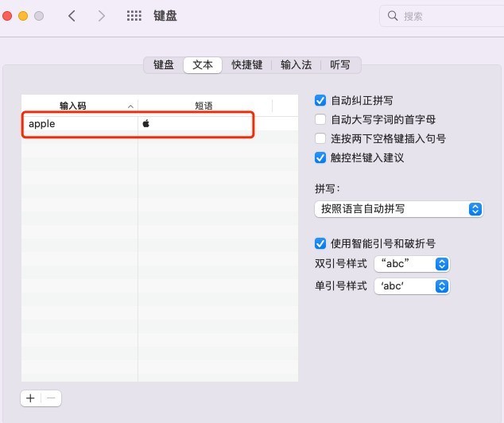Toggle sort arrow on 输入码 column
The image size is (504, 423).
coord(130,106)
